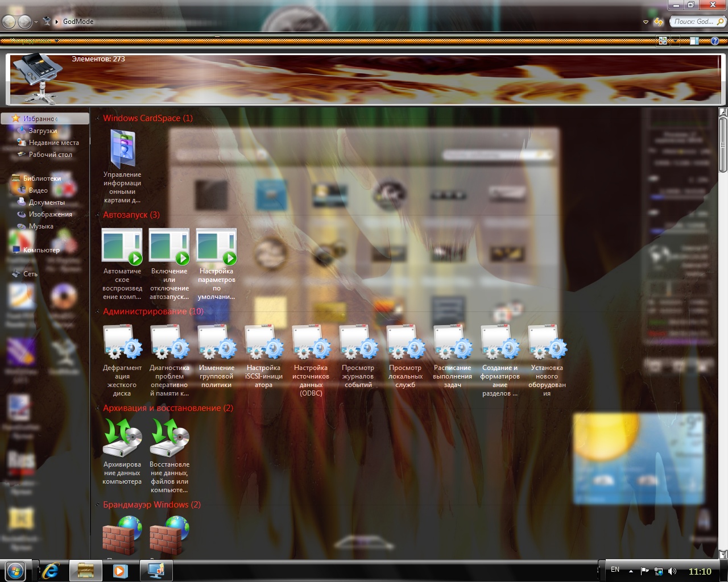Click the Explorer folder taskbar button
The height and width of the screenshot is (582, 728).
(85, 571)
